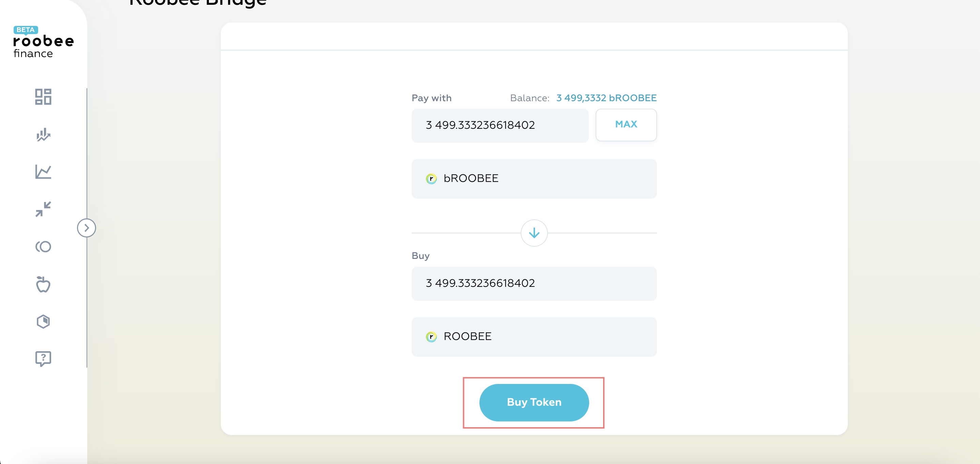980x464 pixels.
Task: Open the ROOBEE token selector
Action: click(x=534, y=337)
